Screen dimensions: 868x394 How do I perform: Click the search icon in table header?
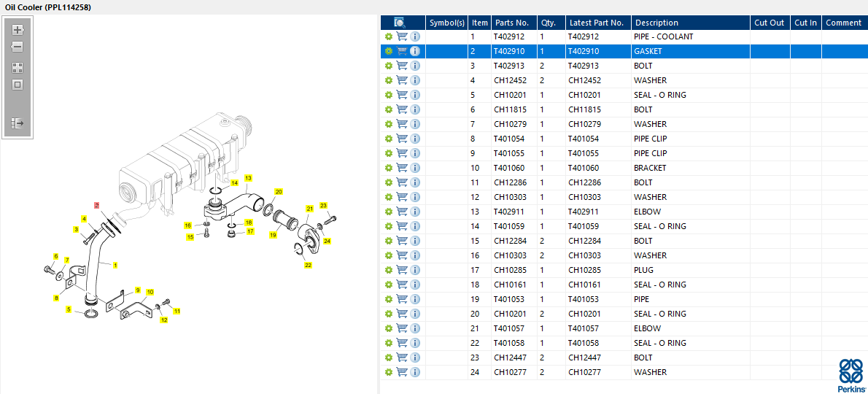[x=400, y=23]
